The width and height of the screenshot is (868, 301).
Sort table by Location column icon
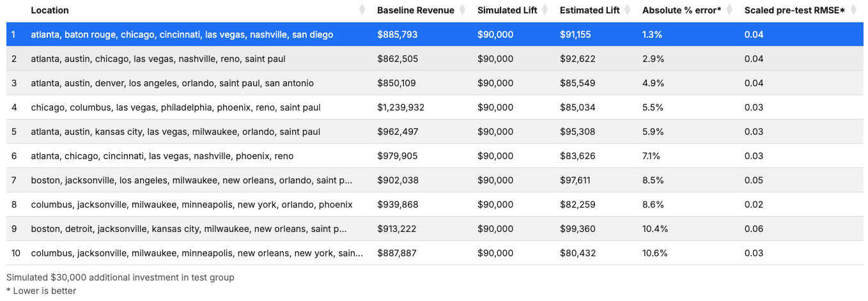click(x=362, y=10)
